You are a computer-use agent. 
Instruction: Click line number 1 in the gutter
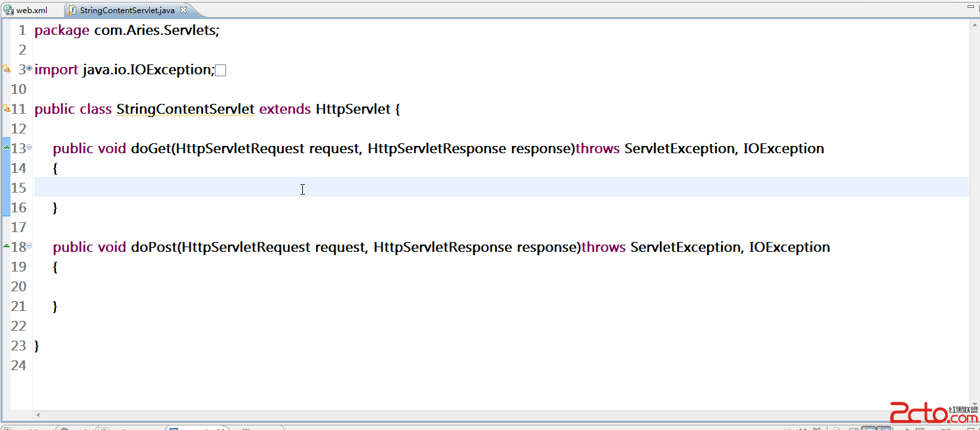[x=22, y=30]
